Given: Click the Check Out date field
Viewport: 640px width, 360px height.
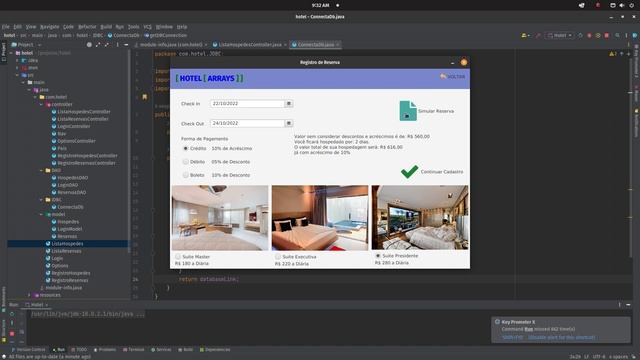Looking at the screenshot, I should click(247, 123).
